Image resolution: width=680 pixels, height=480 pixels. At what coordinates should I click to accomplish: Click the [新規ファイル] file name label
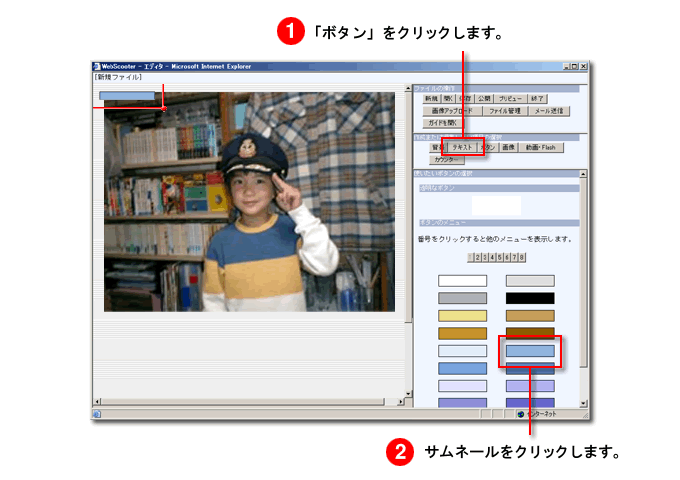[118, 77]
